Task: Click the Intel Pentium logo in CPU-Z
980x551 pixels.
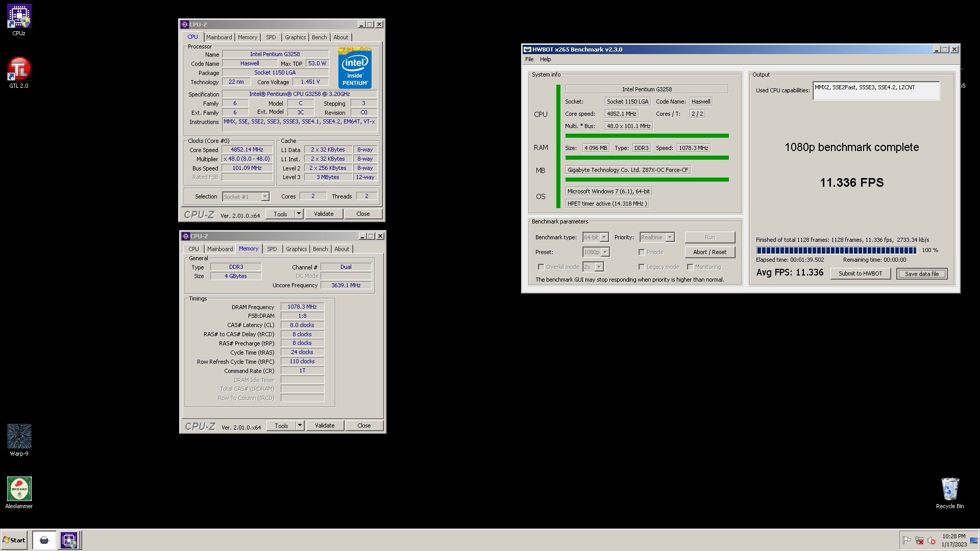Action: (x=355, y=68)
